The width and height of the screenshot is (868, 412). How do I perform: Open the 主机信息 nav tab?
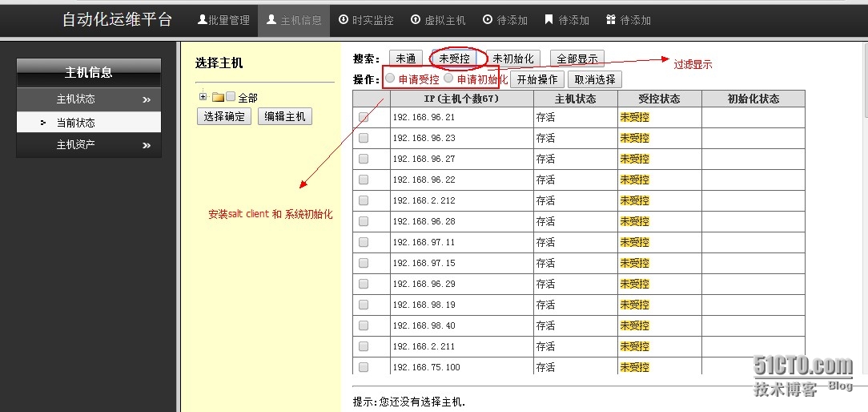tap(294, 21)
